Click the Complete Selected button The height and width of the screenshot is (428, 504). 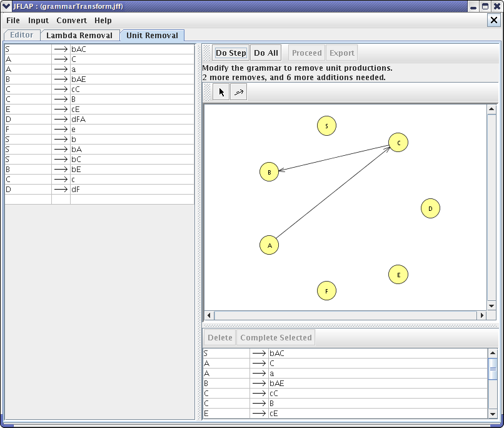click(276, 338)
